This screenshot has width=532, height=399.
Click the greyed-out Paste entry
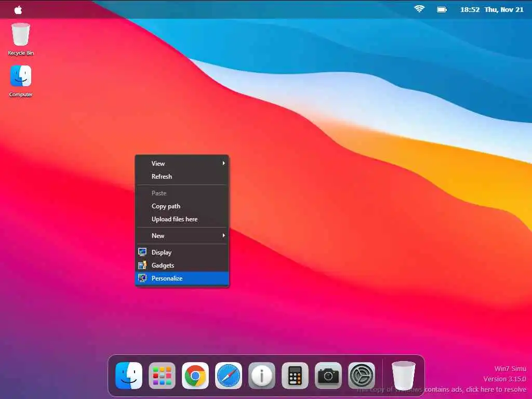point(182,193)
